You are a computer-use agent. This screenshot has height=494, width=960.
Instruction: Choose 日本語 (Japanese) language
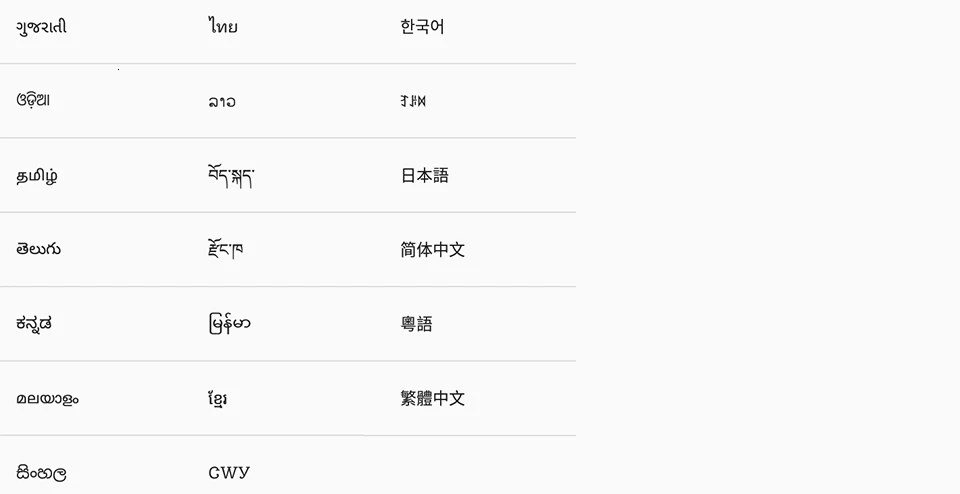pyautogui.click(x=425, y=176)
